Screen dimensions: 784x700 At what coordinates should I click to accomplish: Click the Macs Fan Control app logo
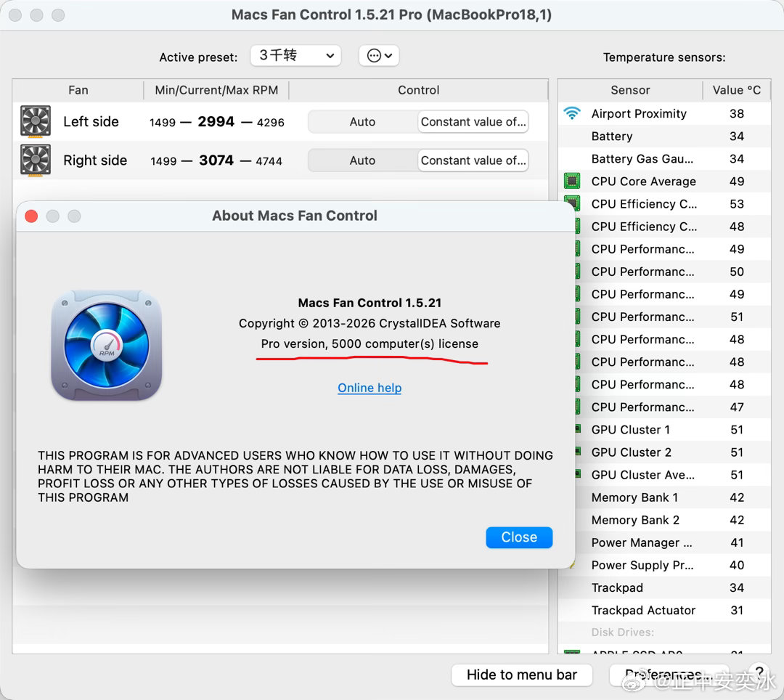pyautogui.click(x=107, y=345)
